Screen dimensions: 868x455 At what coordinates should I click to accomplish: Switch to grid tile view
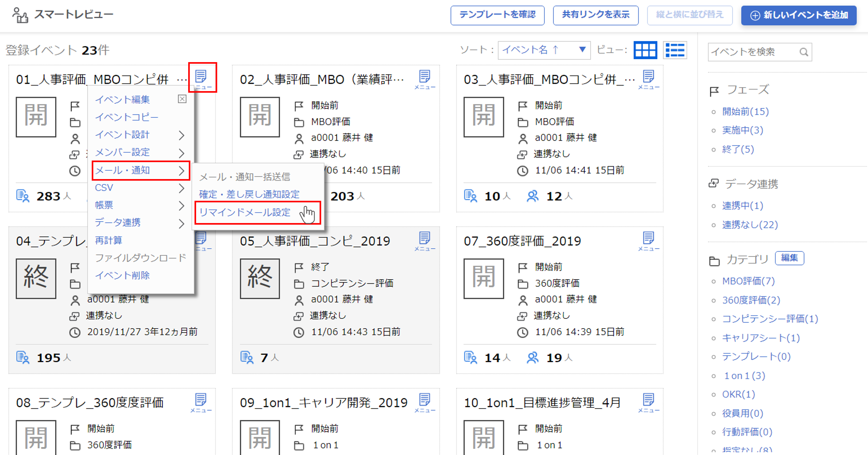(x=645, y=50)
